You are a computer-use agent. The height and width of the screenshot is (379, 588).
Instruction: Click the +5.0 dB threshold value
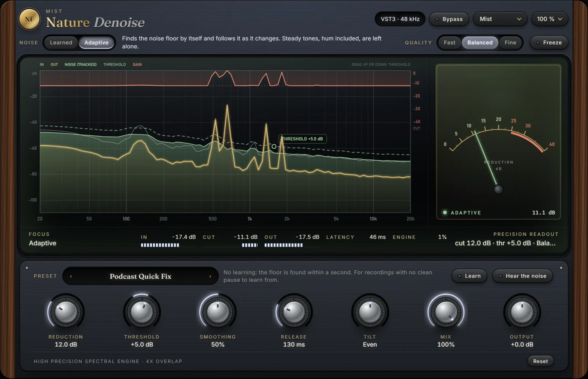[142, 345]
